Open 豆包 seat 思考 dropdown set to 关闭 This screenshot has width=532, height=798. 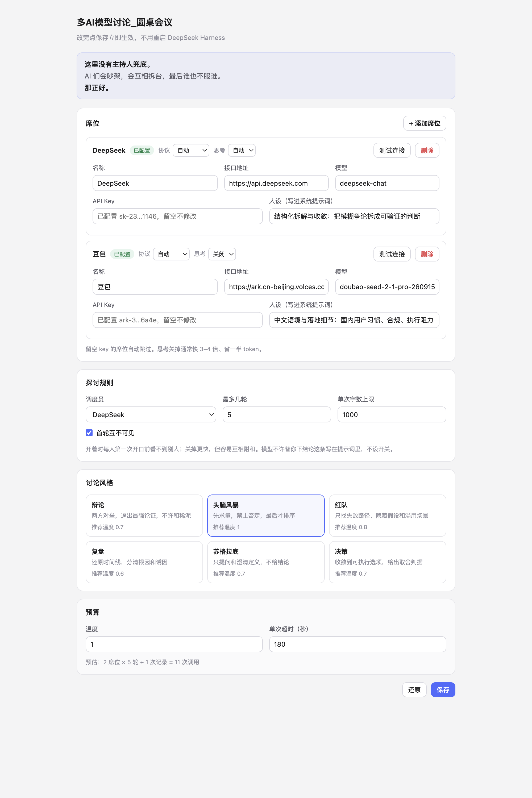click(222, 254)
